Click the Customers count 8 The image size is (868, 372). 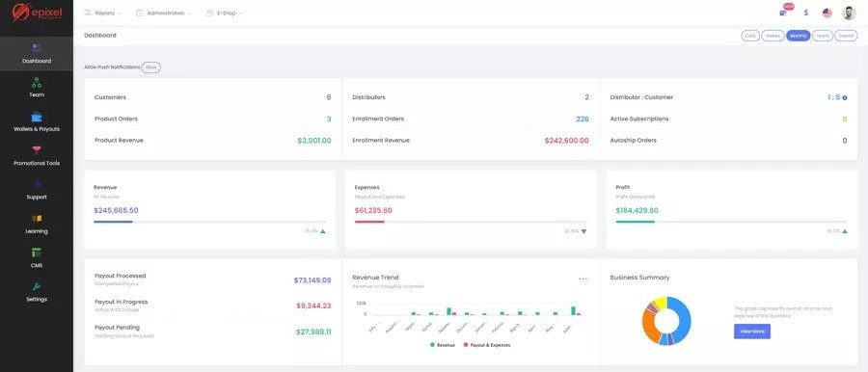point(328,97)
